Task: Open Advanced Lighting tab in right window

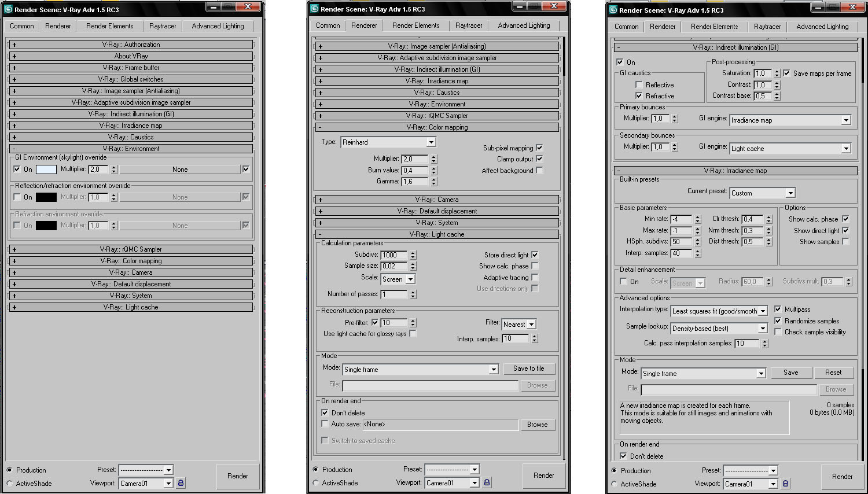Action: click(x=822, y=27)
